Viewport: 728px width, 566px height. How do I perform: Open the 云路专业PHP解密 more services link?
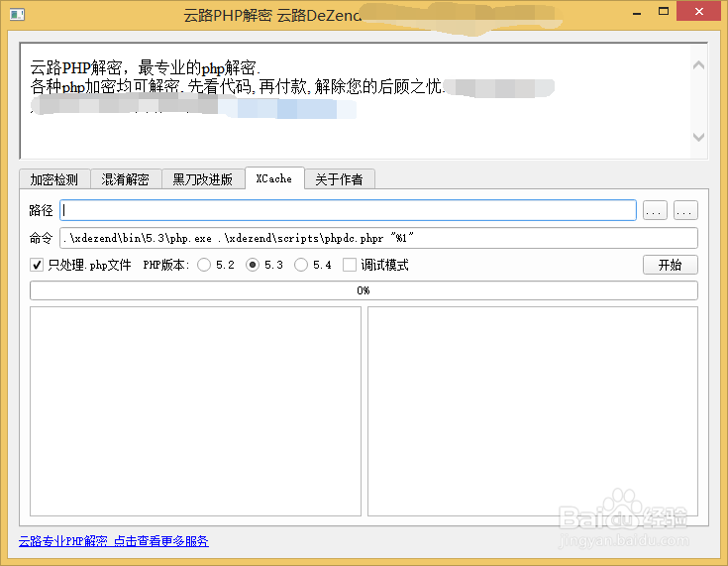114,541
